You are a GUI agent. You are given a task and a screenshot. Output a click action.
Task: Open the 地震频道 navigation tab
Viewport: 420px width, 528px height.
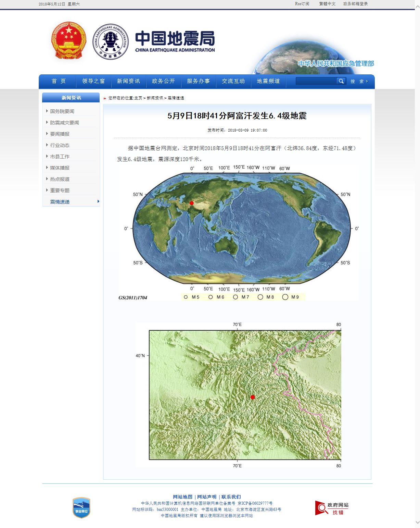[268, 81]
